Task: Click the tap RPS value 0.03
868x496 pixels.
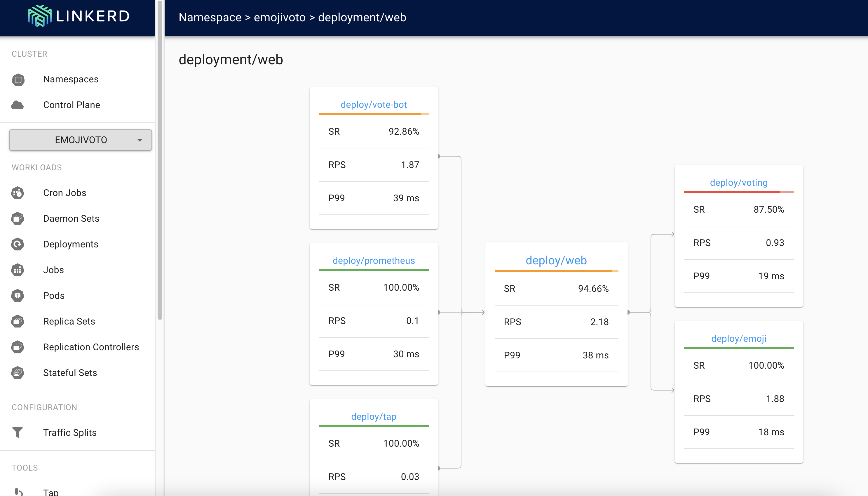Action: (410, 477)
